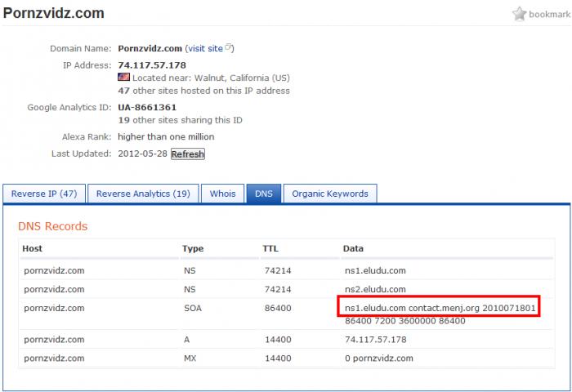Click the MX type cell
This screenshot has width=572, height=392.
(190, 359)
